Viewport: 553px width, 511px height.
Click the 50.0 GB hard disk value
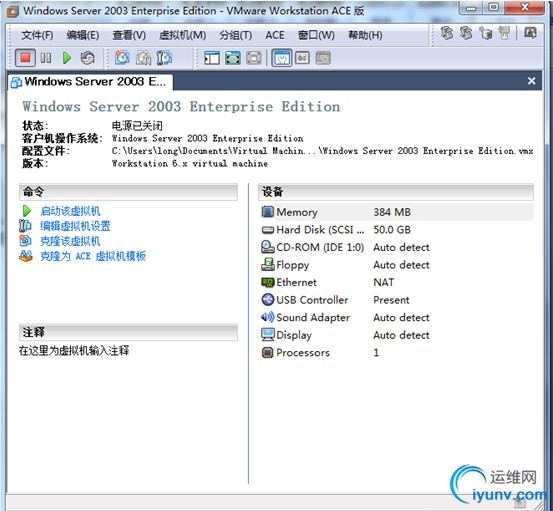pos(392,230)
